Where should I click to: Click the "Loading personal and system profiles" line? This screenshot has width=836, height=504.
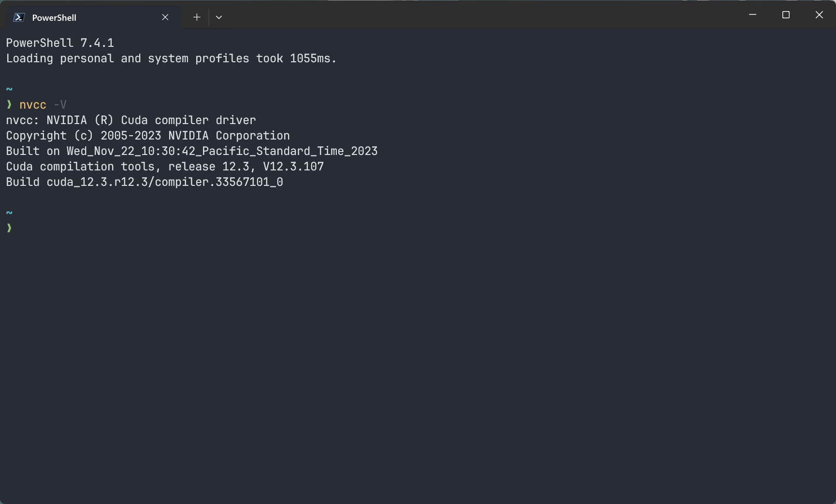[171, 58]
